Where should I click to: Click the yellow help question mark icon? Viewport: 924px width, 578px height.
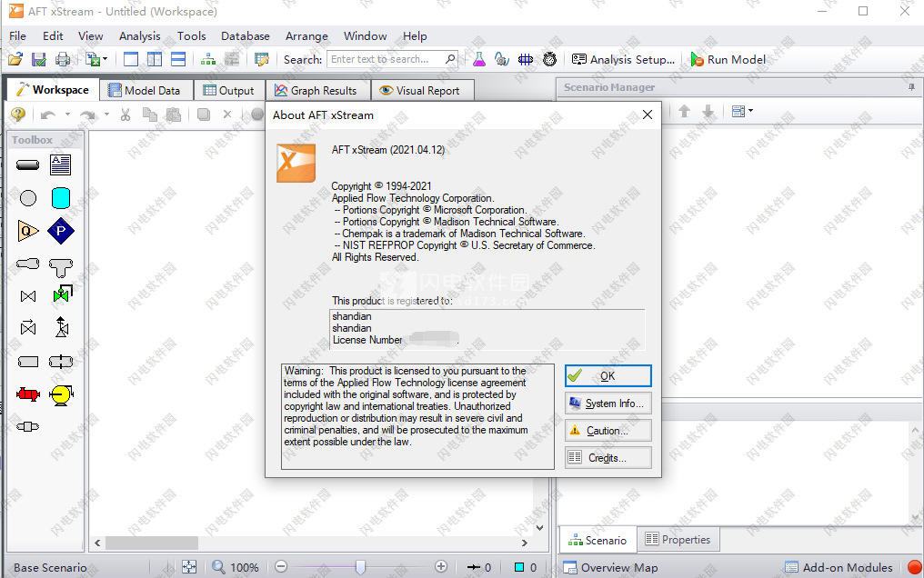(x=18, y=115)
